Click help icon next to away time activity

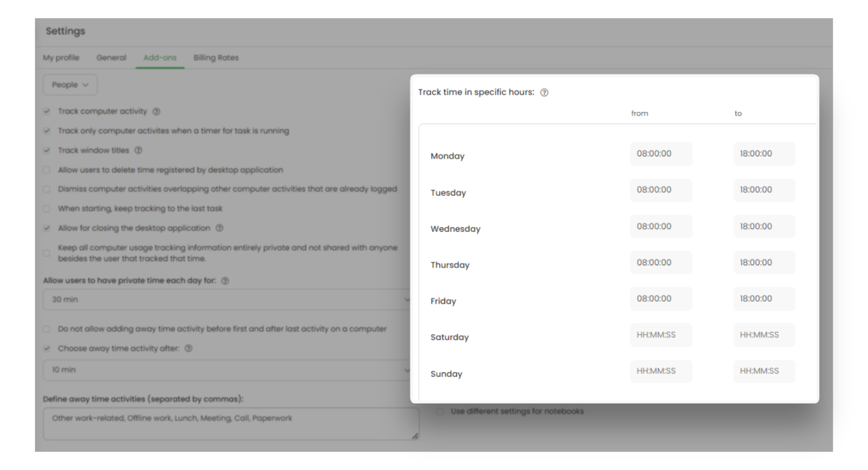[x=188, y=348]
